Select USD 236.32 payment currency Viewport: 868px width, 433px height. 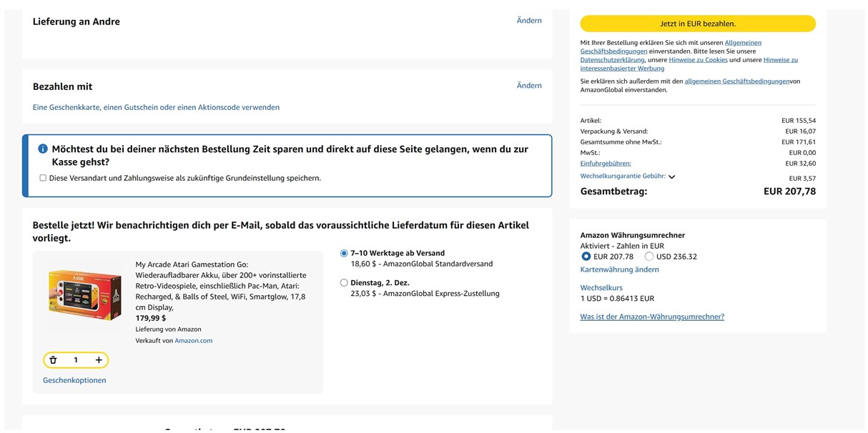(649, 257)
